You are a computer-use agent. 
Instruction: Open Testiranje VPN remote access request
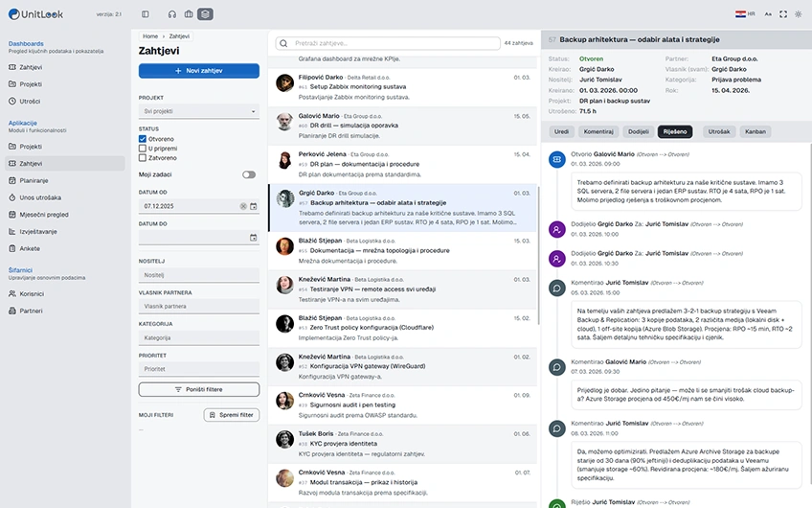point(402,289)
